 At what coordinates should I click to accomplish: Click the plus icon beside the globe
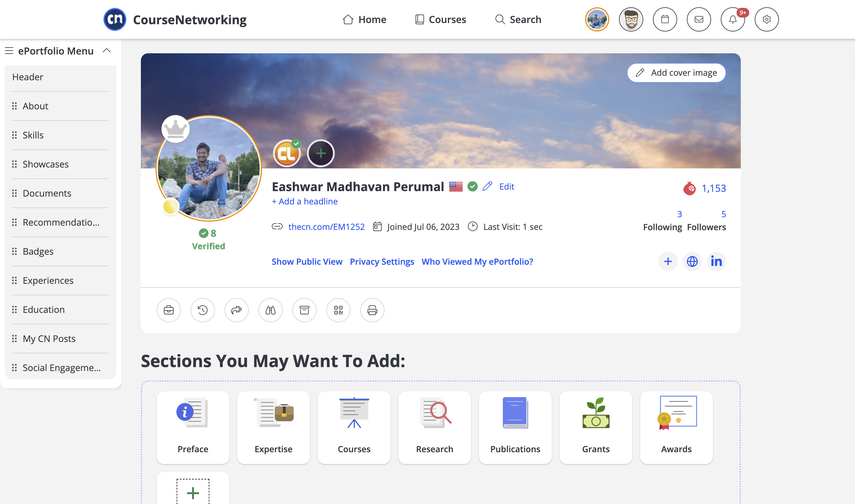pyautogui.click(x=668, y=261)
